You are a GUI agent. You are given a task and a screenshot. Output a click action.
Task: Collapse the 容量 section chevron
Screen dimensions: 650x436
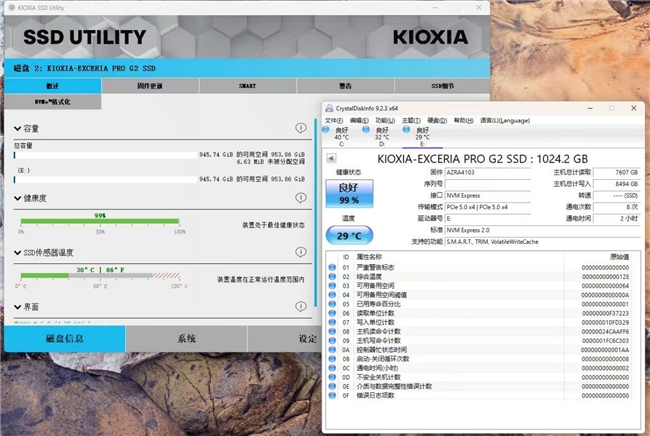(17, 128)
